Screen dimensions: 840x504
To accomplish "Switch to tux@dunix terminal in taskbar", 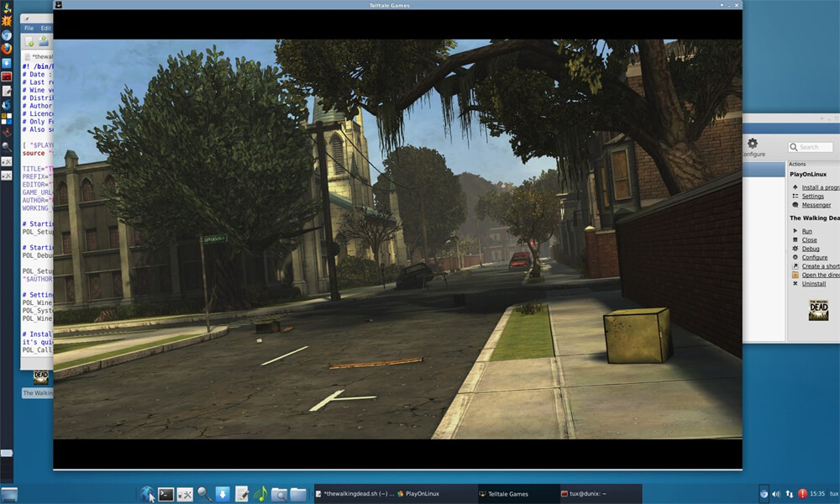I will coord(600,494).
